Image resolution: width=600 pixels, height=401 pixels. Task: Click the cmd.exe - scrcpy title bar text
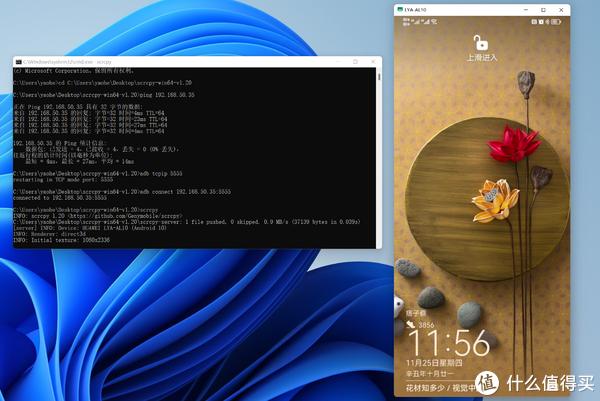[67, 62]
